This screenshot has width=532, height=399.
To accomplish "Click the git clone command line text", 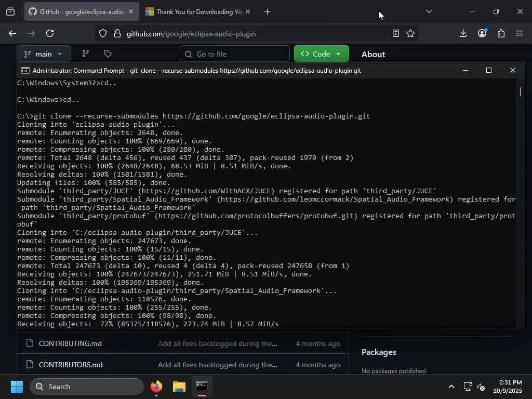I will click(x=194, y=116).
